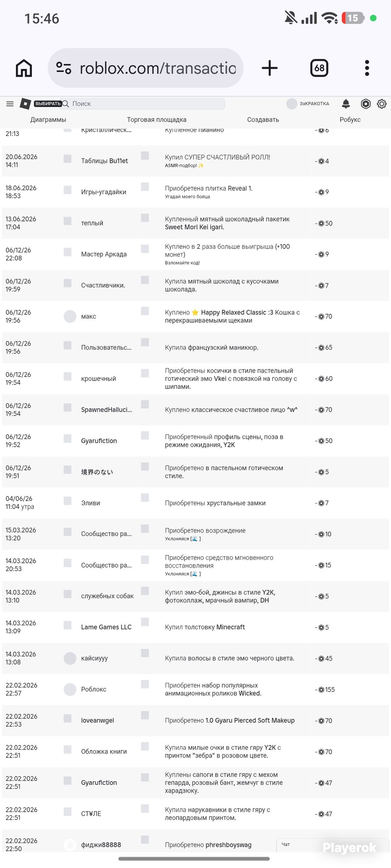Click the Roblox logo icon
The image size is (391, 868).
tap(25, 104)
